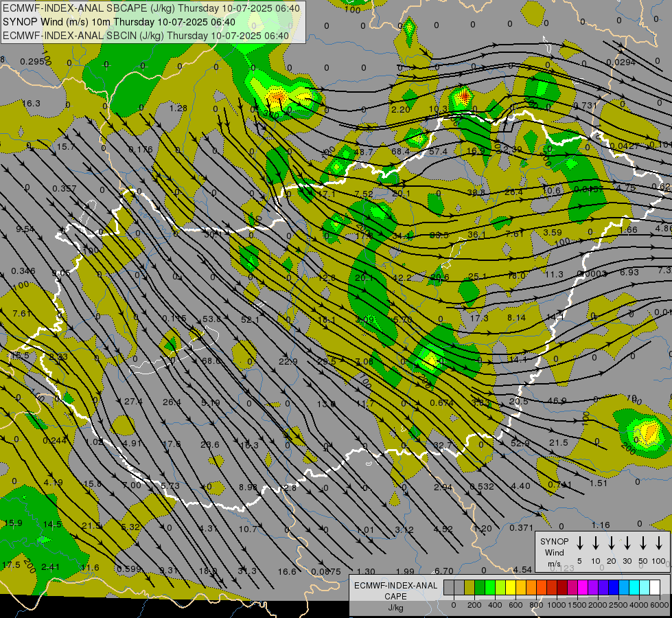The height and width of the screenshot is (618, 672).
Task: Click the map value 42.2
Action: pos(402,277)
